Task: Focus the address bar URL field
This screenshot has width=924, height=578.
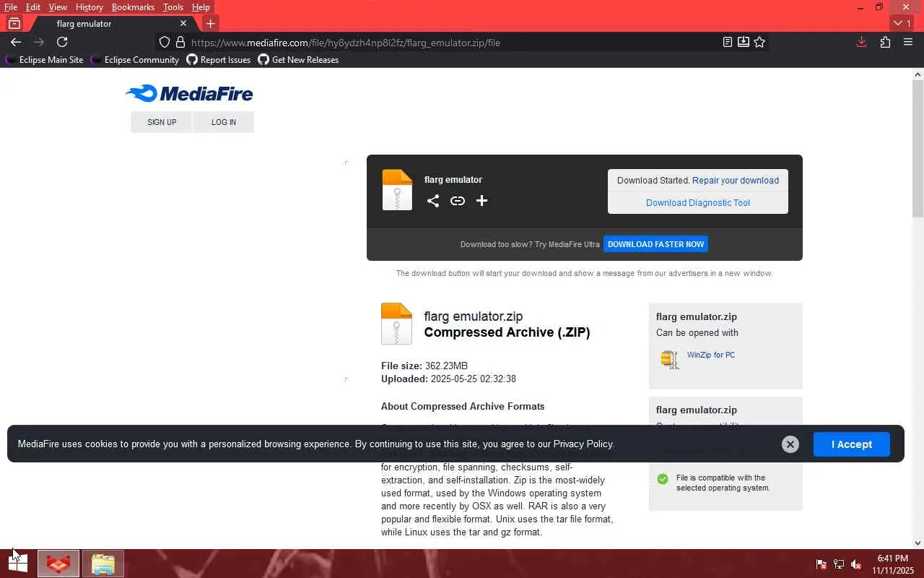Action: click(x=455, y=43)
